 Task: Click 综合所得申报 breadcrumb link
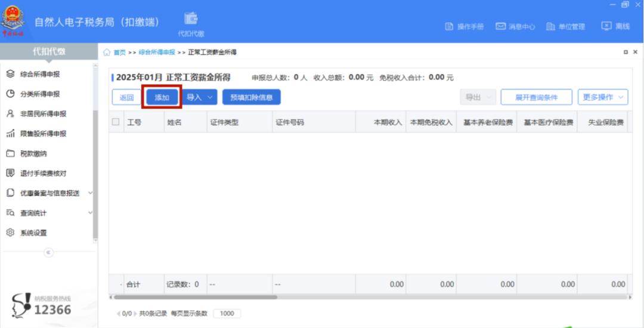point(157,52)
